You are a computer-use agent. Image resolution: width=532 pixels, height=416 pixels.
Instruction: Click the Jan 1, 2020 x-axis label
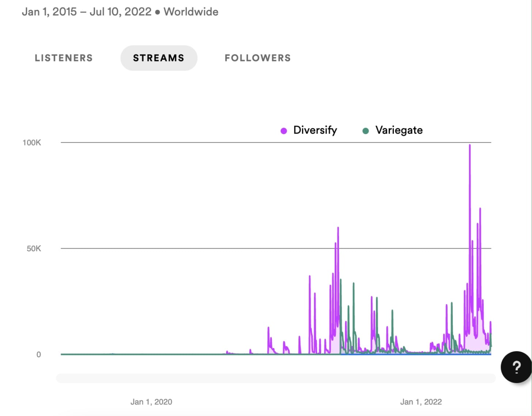click(x=151, y=402)
